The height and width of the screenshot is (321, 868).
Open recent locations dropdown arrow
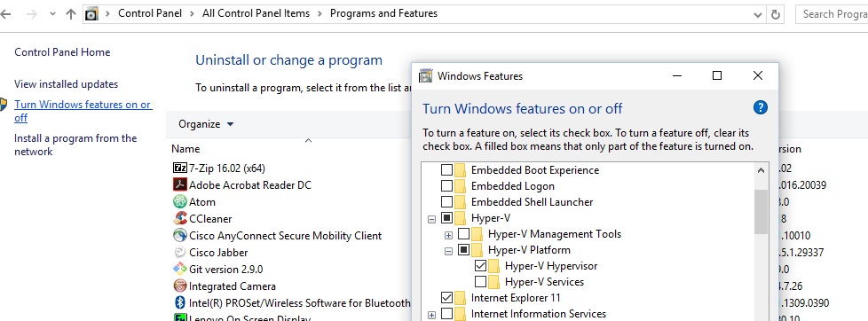click(x=52, y=14)
